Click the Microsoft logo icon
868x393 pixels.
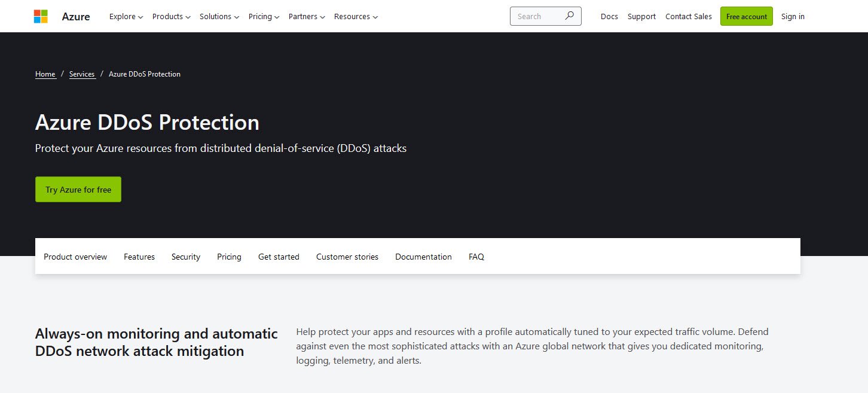[x=41, y=16]
